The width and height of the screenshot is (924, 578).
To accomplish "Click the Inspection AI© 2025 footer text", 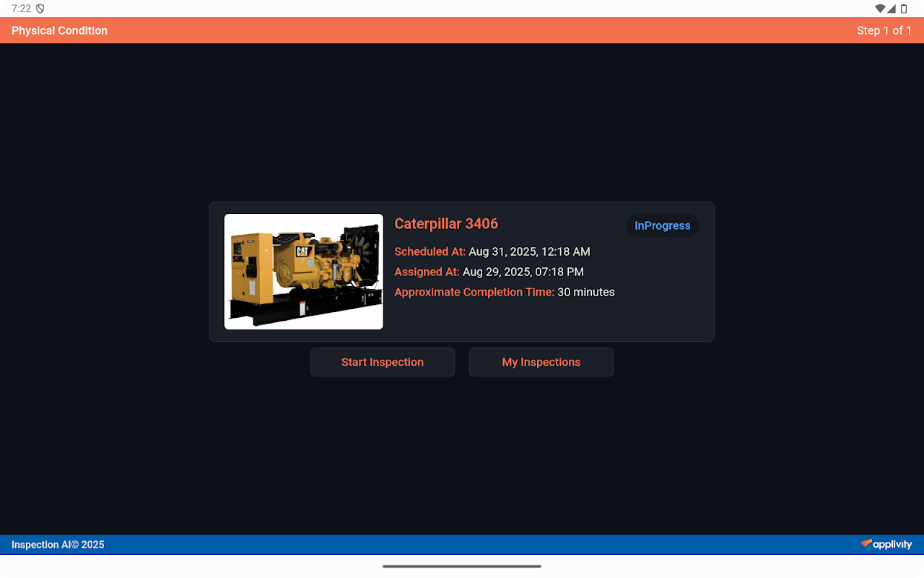I will 58,545.
